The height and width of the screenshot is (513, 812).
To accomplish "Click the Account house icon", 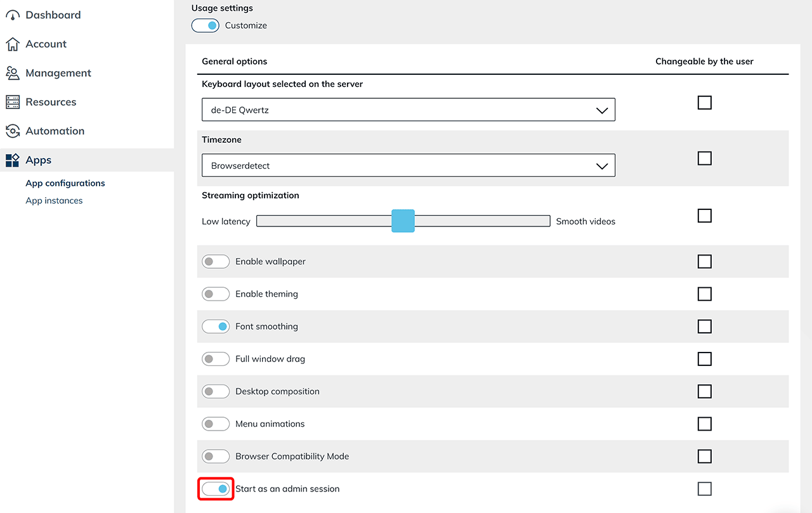I will pos(13,44).
